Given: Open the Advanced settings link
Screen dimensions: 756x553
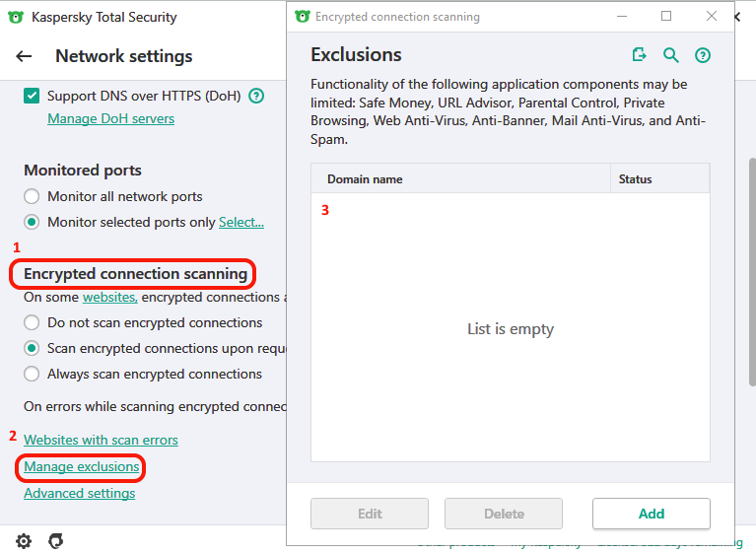Looking at the screenshot, I should tap(79, 493).
